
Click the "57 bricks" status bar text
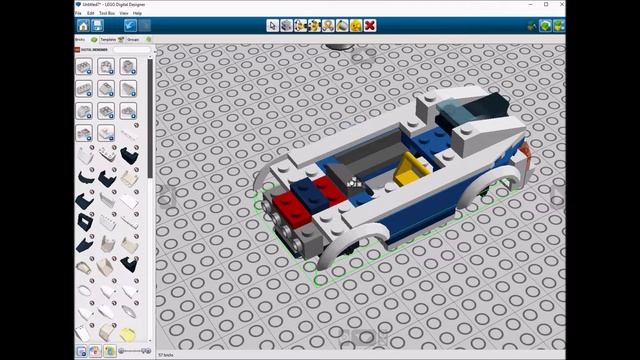click(x=166, y=355)
